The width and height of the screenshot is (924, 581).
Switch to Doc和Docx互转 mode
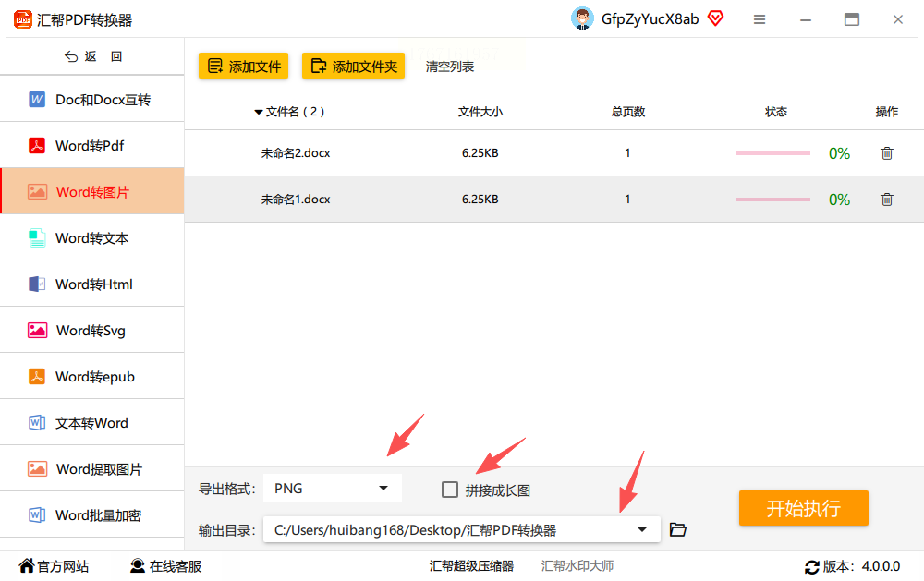tap(91, 99)
